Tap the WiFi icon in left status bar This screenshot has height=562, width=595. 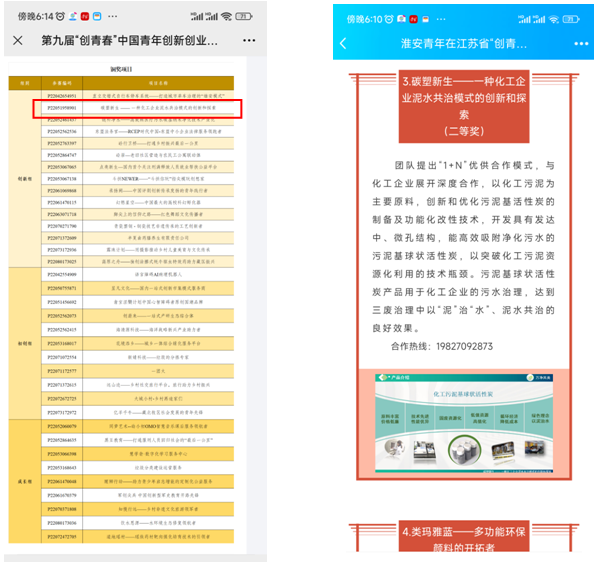point(226,16)
